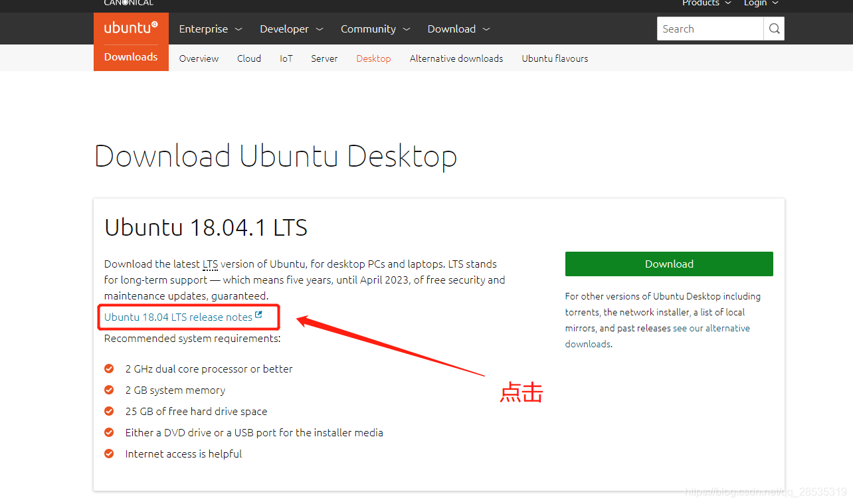Click 'Recommended system requirements:' label
The width and height of the screenshot is (853, 504).
(x=193, y=339)
